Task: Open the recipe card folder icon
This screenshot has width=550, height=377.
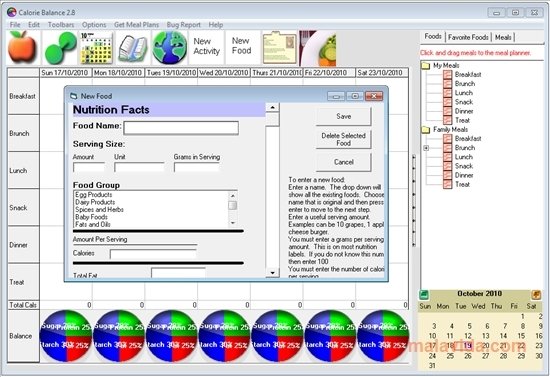Action: [279, 48]
